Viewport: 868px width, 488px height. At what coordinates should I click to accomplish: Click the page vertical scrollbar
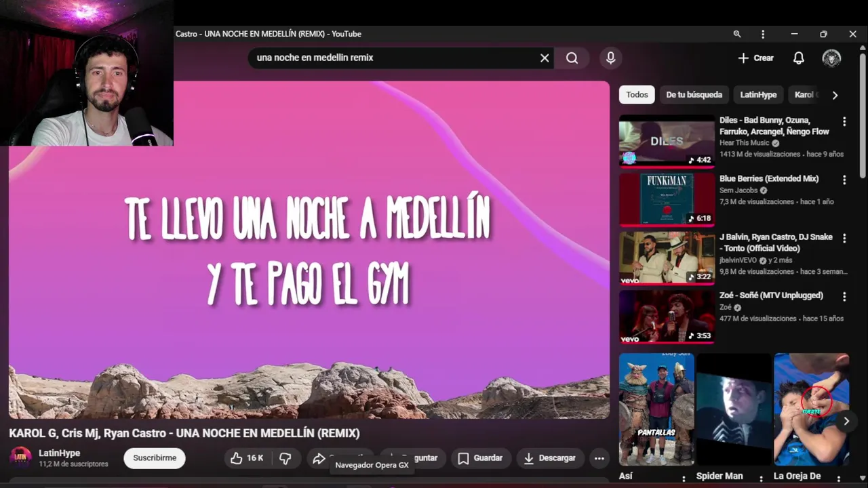(863, 115)
